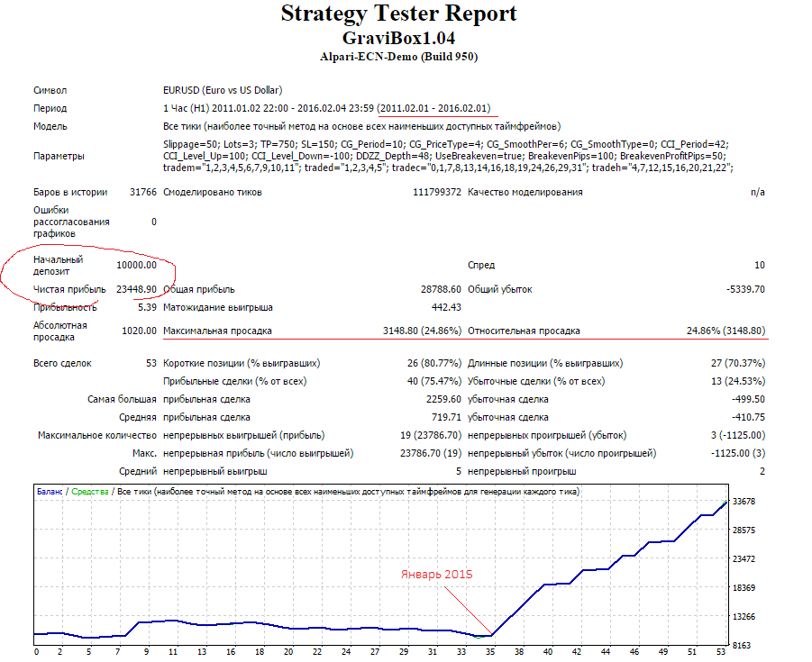
Task: Click the profit trades value 40 (75.47%)
Action: (x=434, y=382)
